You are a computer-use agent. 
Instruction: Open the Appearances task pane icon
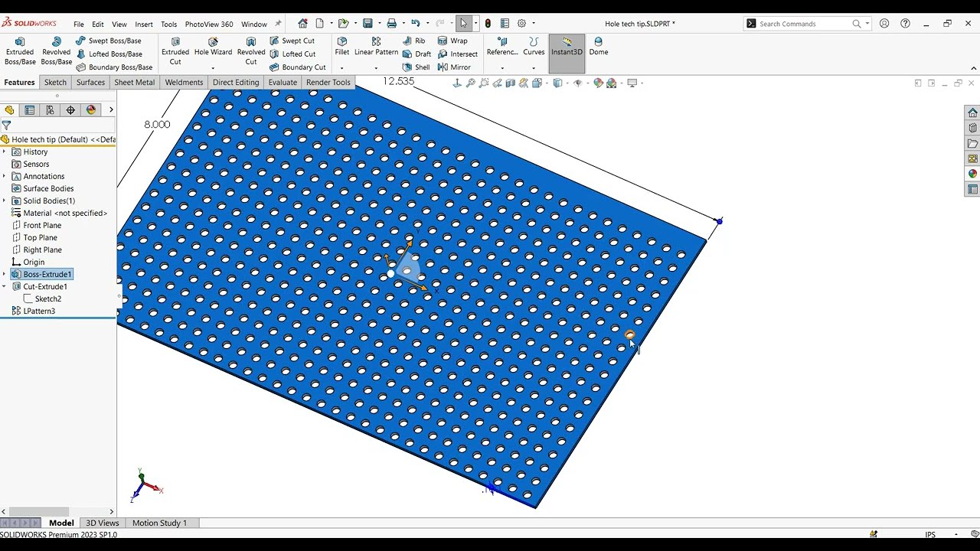coord(972,174)
